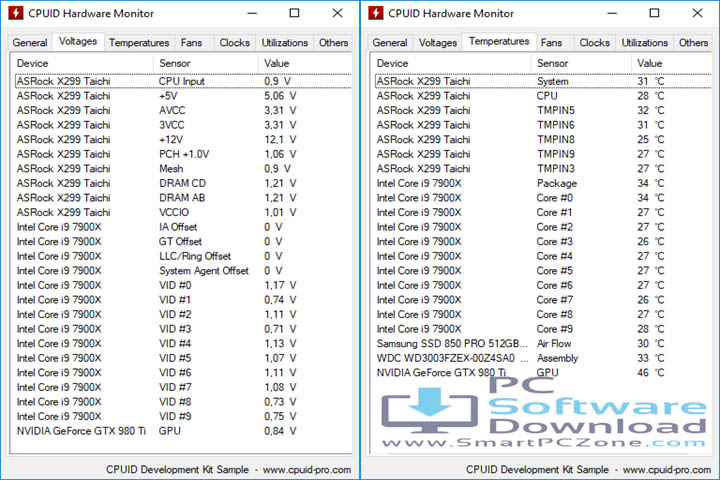
Task: Sort by Device column in Temperatures window
Action: click(451, 63)
